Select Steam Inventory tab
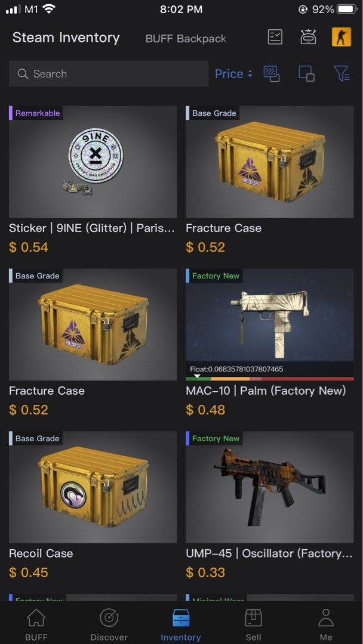The image size is (363, 644). click(x=66, y=38)
